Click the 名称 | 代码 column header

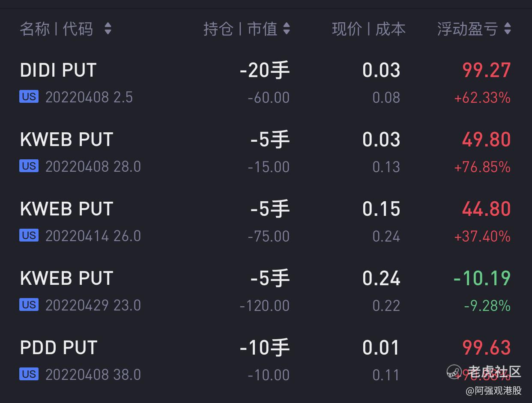click(x=57, y=29)
